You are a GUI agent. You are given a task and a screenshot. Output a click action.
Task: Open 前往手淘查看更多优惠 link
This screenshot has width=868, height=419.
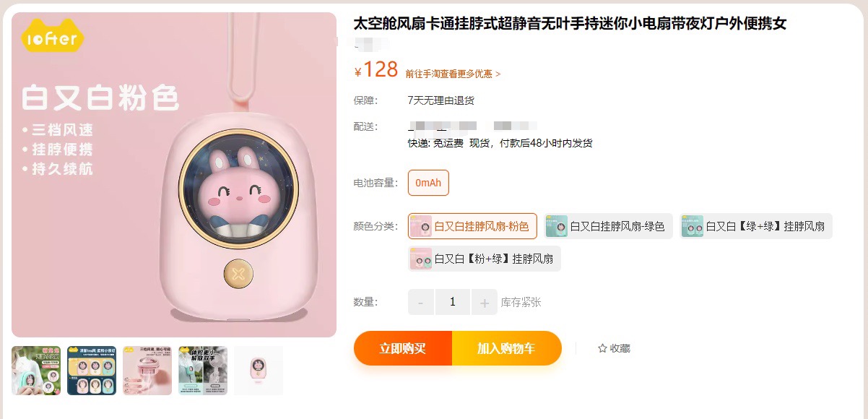point(453,74)
